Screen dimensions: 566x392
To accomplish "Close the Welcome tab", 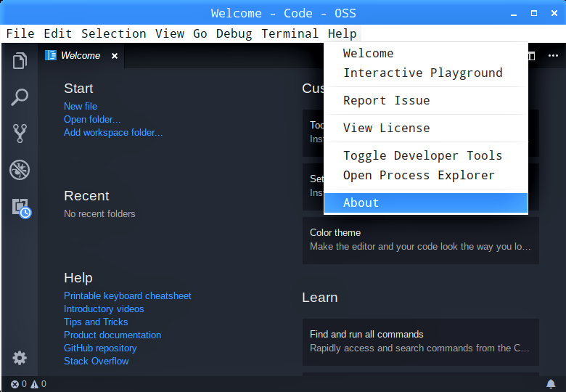I will 115,56.
